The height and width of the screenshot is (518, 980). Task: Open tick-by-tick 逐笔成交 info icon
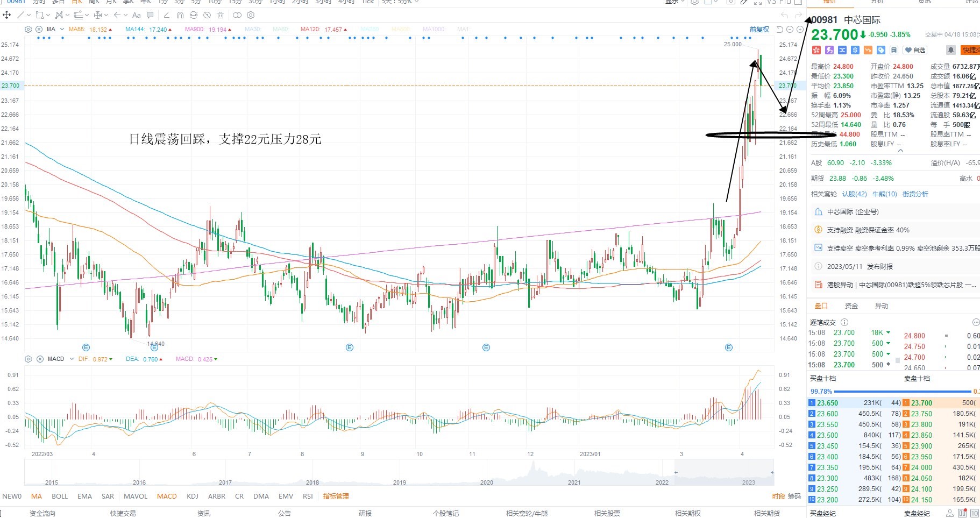(x=844, y=322)
